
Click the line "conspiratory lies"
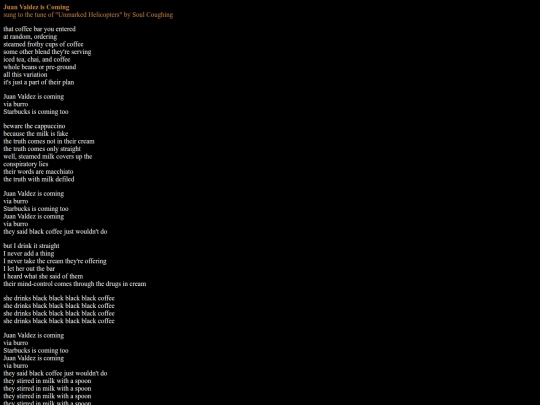click(x=26, y=164)
